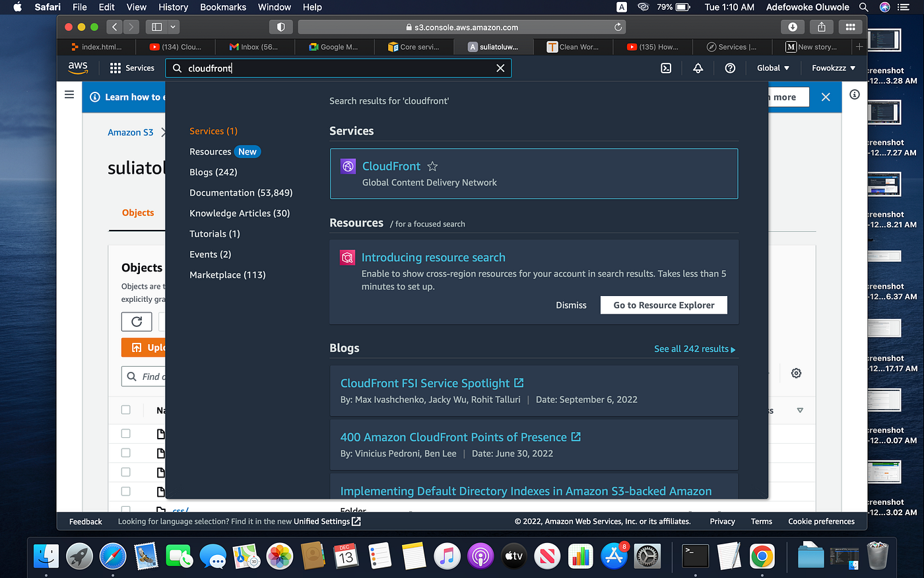
Task: Dismiss the resource search notice
Action: pos(571,305)
